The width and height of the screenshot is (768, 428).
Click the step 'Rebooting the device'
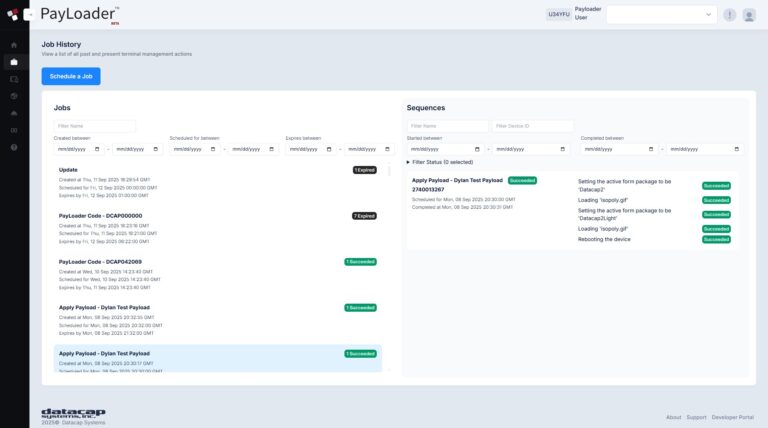[604, 239]
